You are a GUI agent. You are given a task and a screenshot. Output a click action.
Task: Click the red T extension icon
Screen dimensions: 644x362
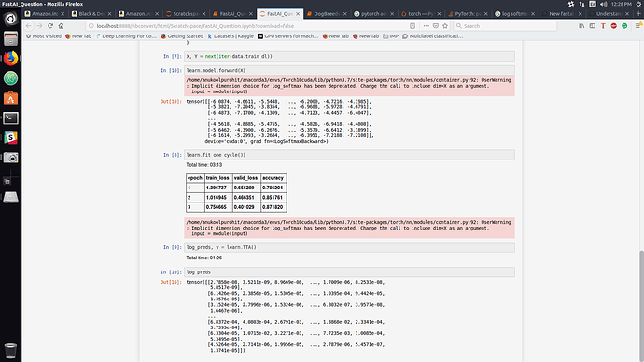[x=603, y=26]
